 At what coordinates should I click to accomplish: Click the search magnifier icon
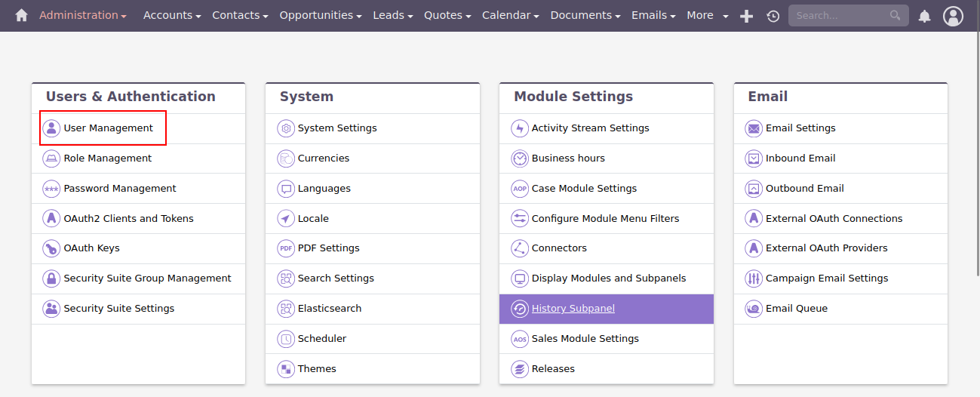(895, 15)
